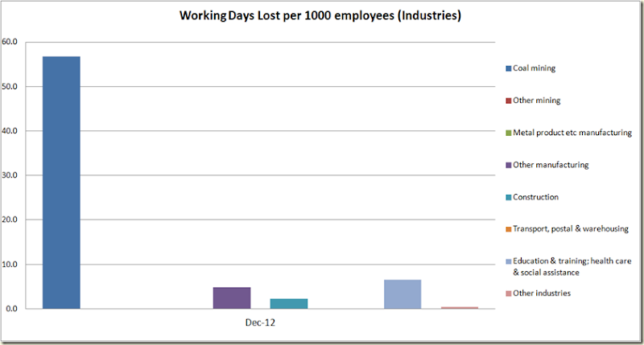Viewport: 644px width, 345px height.
Task: Select the tall blue Coal mining bar
Action: pyautogui.click(x=62, y=183)
